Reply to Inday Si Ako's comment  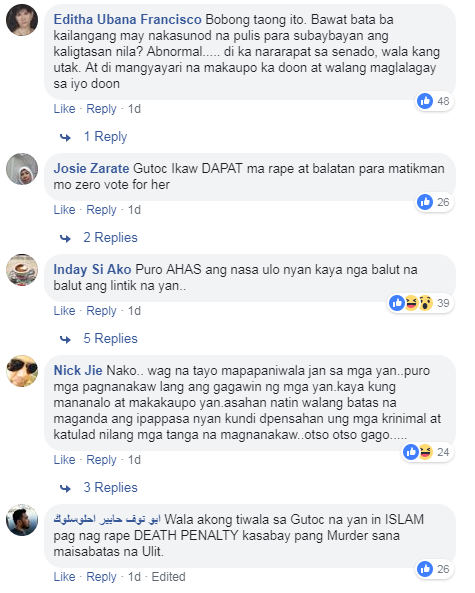101,311
